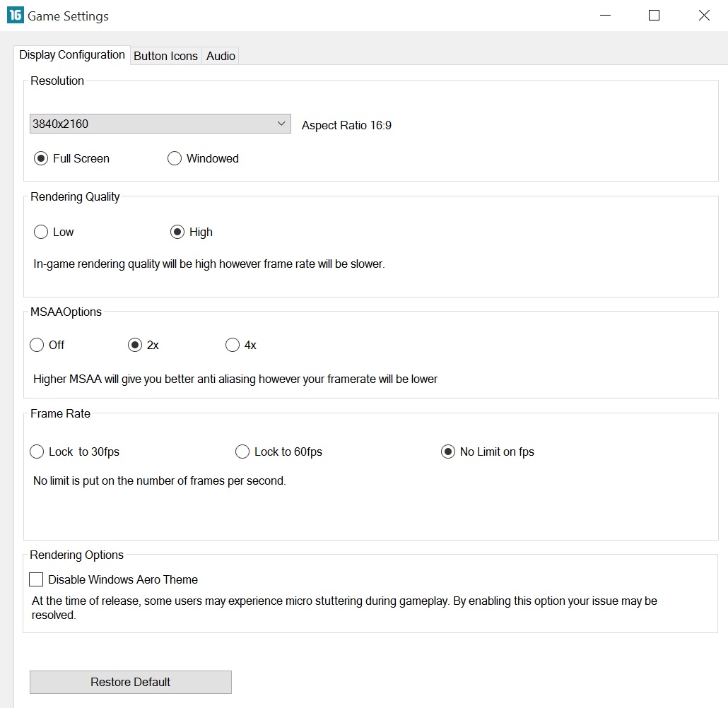
Task: Select No Limit on fps
Action: [x=448, y=452]
